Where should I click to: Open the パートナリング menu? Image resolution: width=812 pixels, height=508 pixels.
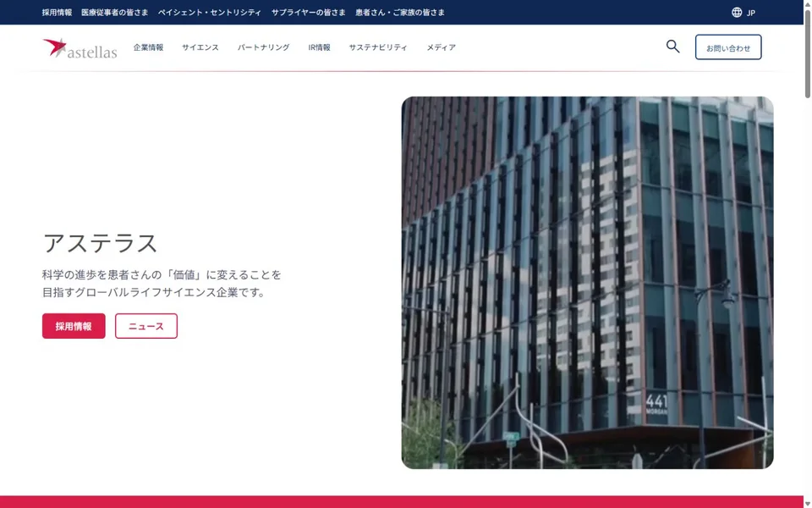pos(263,47)
